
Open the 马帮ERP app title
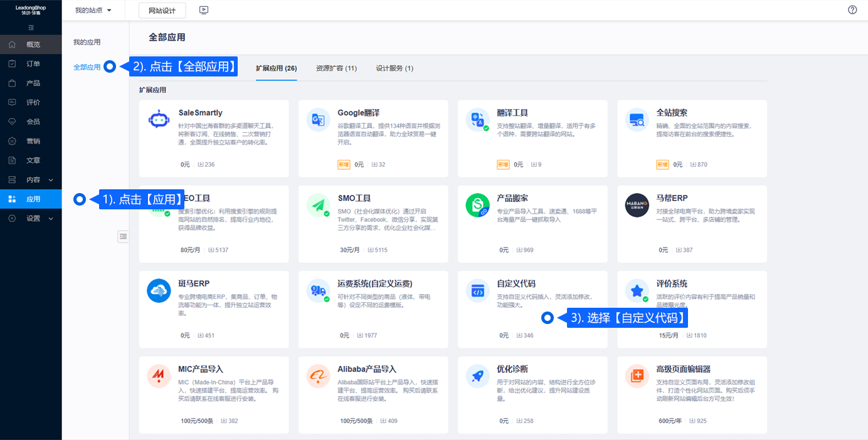pyautogui.click(x=672, y=198)
